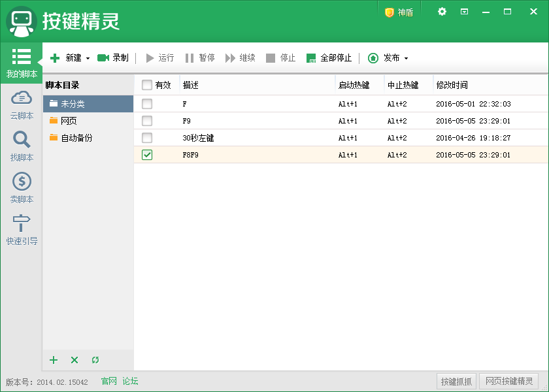This screenshot has height=392, width=549.
Task: Delete script category with the X icon
Action: pos(75,360)
